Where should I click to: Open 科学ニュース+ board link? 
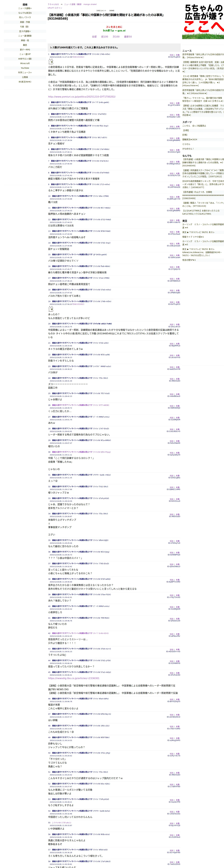[x=25, y=72]
